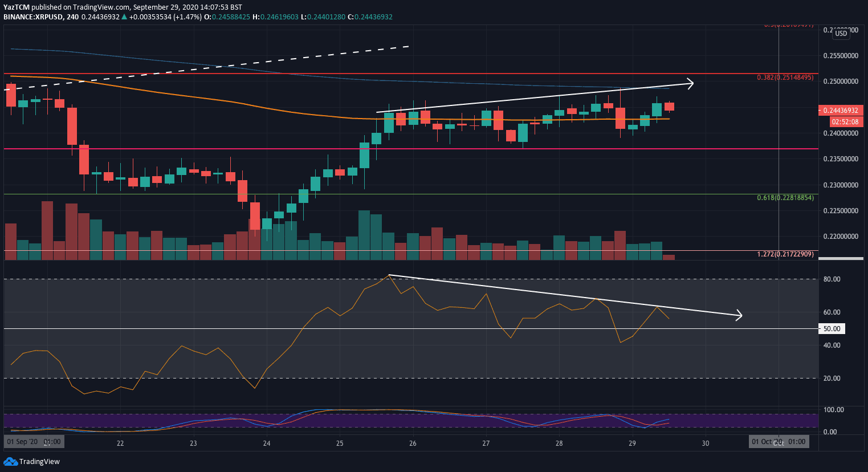The image size is (868, 472).
Task: Click the 0.618(0.22818854) Fibonacci level label
Action: (785, 198)
